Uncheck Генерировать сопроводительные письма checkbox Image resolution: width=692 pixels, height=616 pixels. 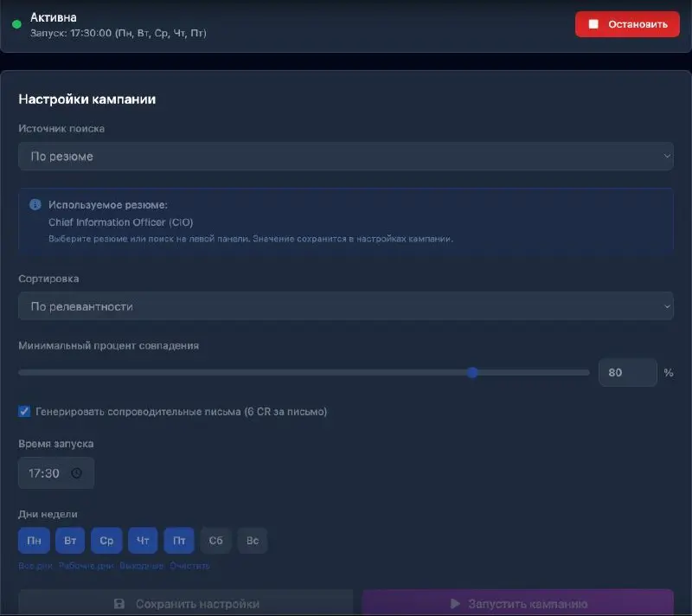24,412
